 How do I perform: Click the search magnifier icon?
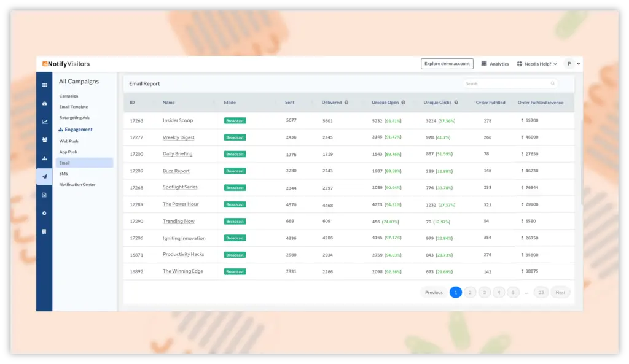553,83
